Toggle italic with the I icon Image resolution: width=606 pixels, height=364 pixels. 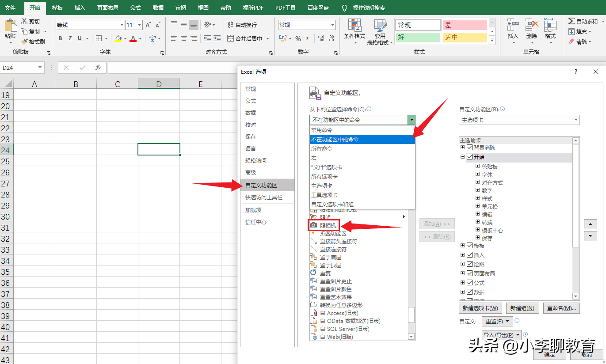70,38
